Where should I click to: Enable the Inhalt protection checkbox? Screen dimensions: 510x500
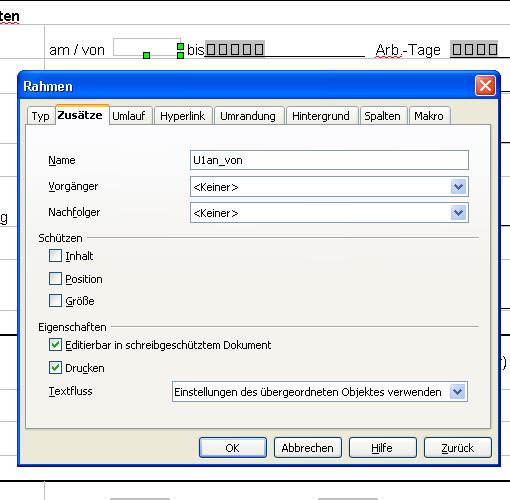point(55,256)
